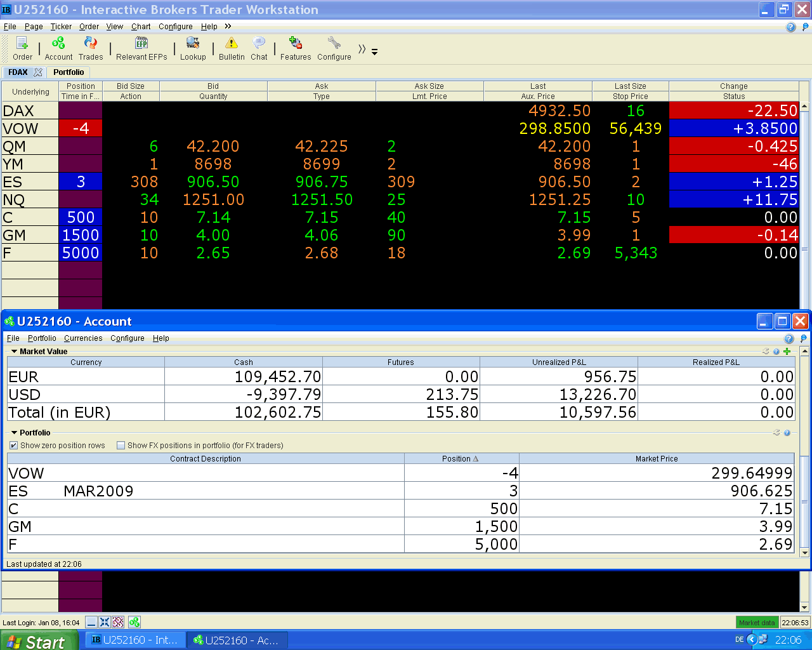The image size is (812, 650).
Task: Collapse the Portfolio section
Action: click(14, 432)
